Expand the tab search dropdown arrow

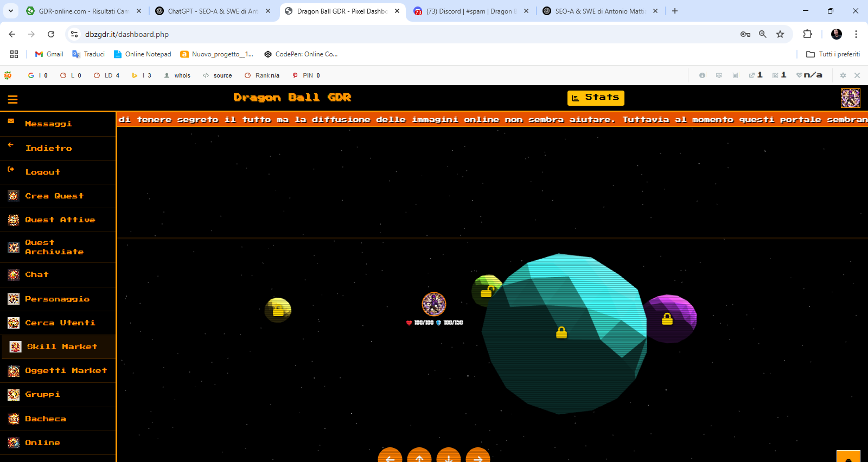(11, 11)
